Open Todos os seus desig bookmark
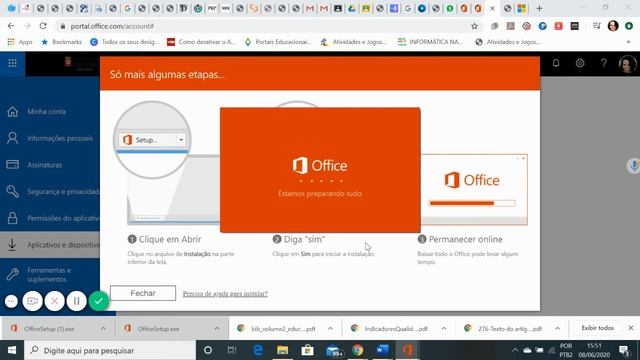 pos(124,42)
